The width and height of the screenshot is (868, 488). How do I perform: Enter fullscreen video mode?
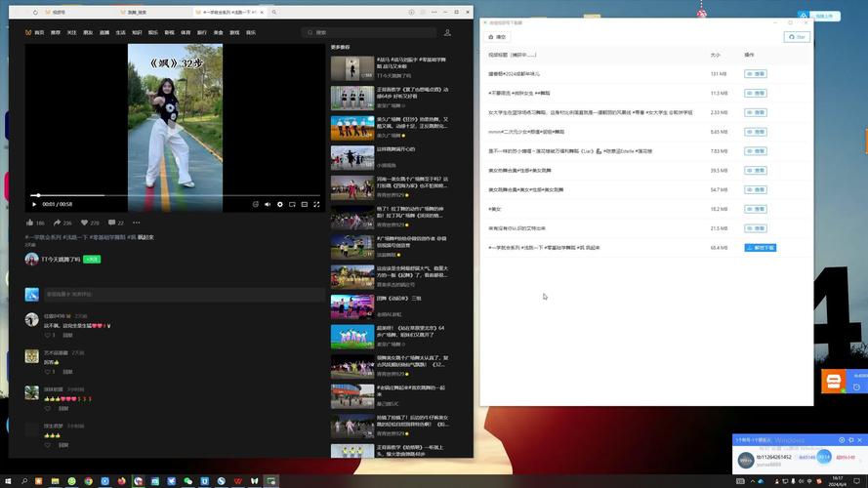click(316, 204)
